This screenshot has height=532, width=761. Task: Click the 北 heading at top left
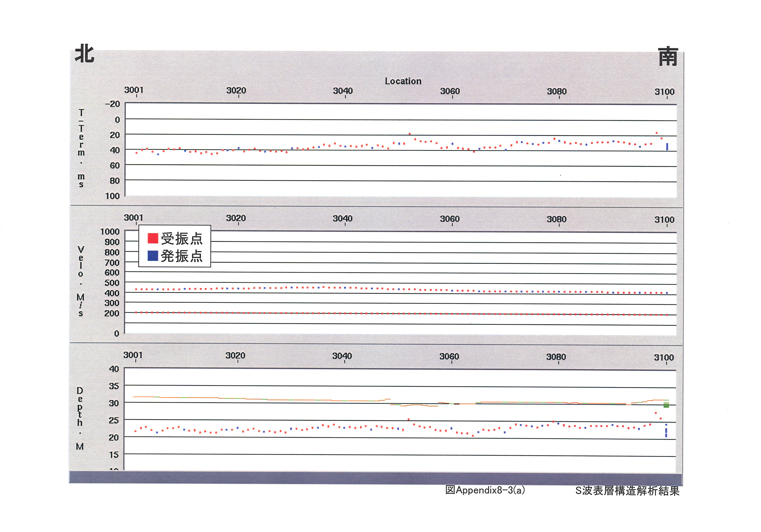click(x=85, y=54)
